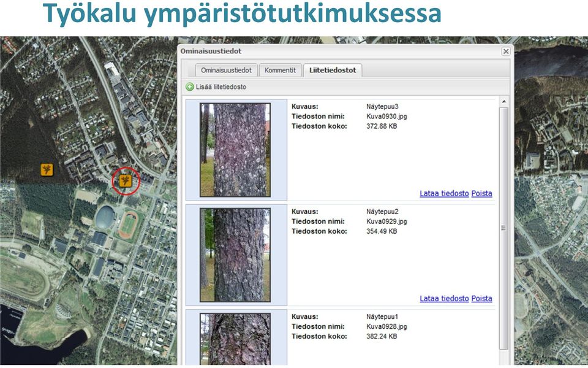Select the Liitetiedostot tab
Image resolution: width=588 pixels, height=368 pixels.
[x=333, y=70]
